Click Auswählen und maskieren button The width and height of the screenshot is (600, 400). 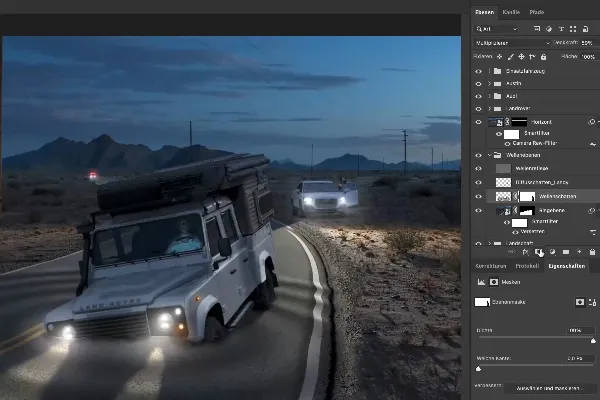pos(549,388)
